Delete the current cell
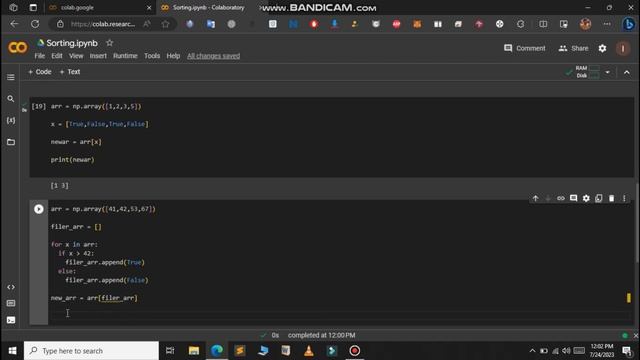640x360 pixels. click(611, 198)
